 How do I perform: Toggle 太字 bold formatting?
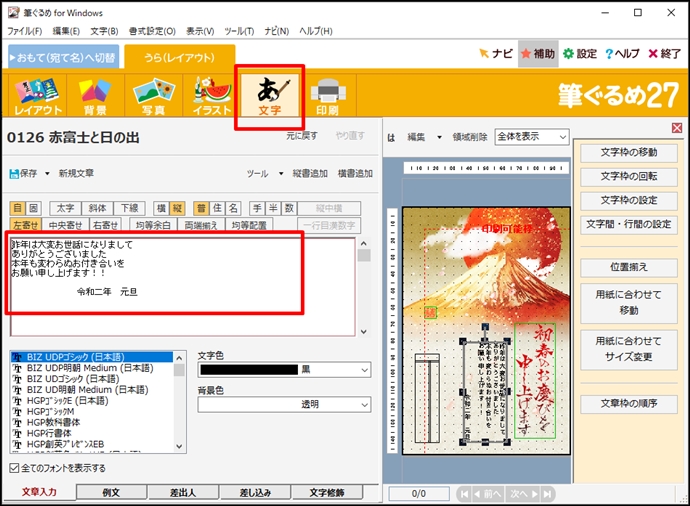tap(65, 208)
